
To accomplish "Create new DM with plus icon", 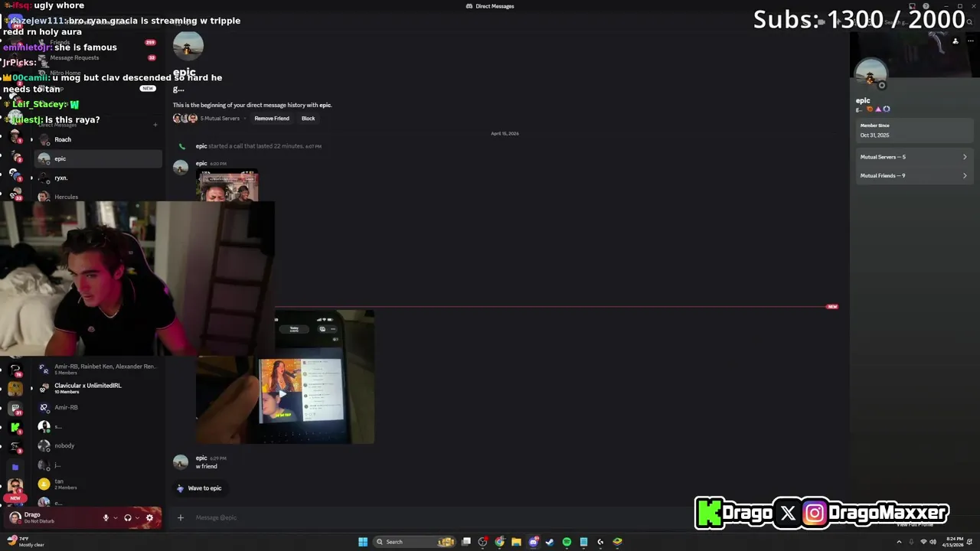I will 155,125.
